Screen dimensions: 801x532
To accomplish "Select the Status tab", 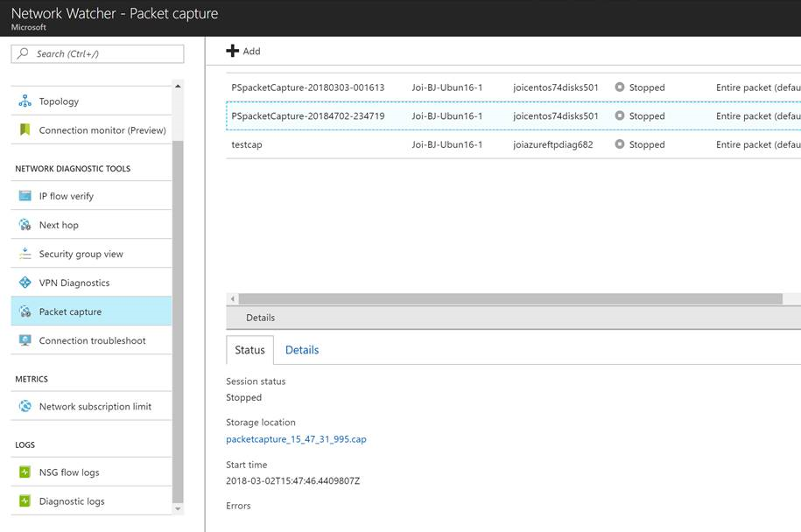I will click(249, 350).
